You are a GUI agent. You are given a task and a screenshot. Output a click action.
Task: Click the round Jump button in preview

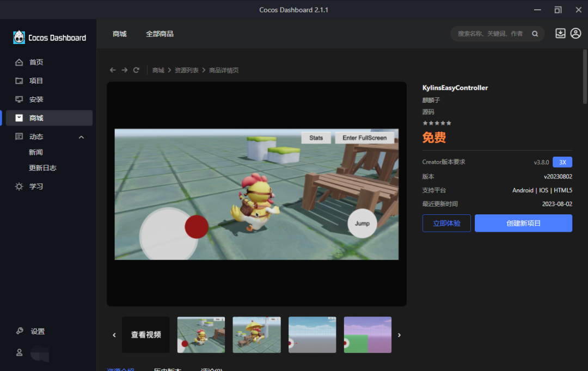click(362, 224)
